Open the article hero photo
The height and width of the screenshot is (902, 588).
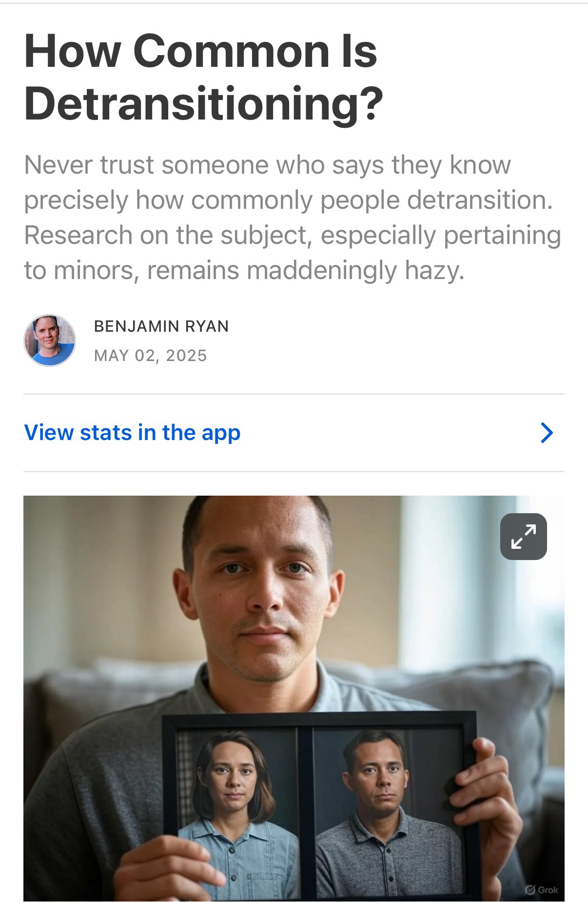click(x=294, y=698)
